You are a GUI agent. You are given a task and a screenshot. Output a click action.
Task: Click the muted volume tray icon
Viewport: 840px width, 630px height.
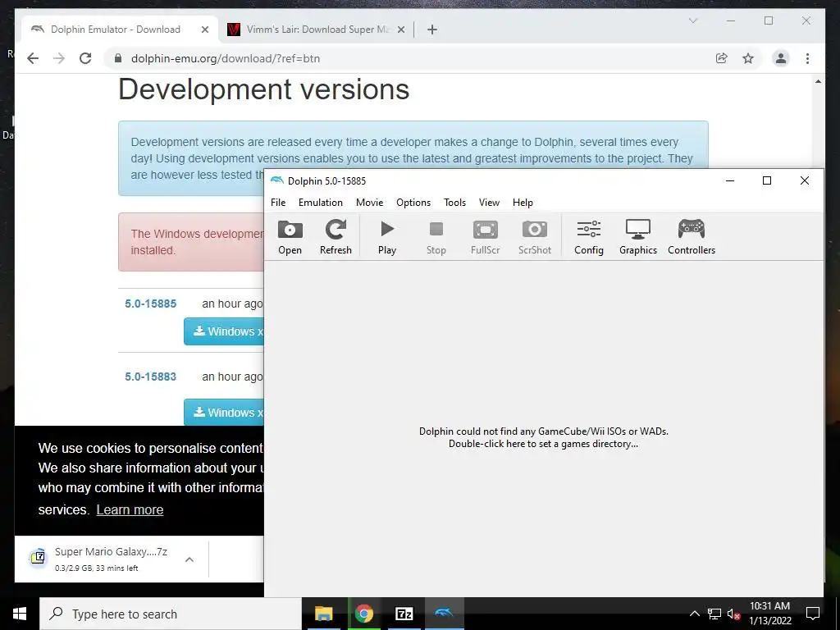733,614
